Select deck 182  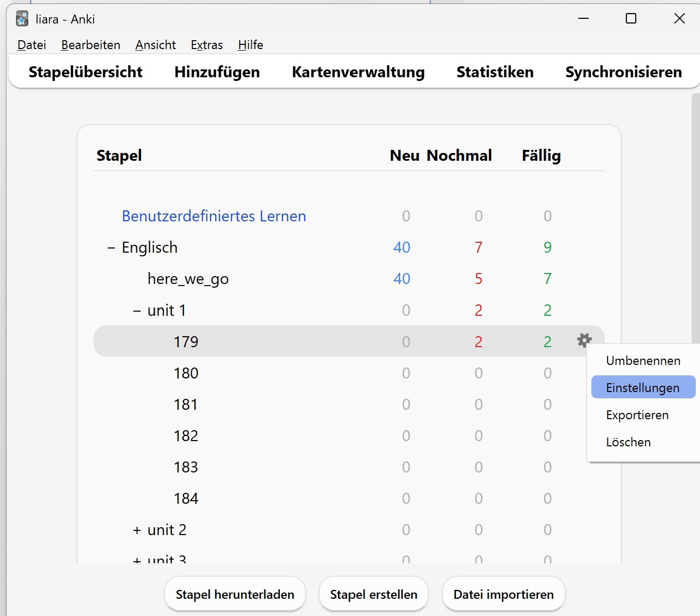point(186,436)
